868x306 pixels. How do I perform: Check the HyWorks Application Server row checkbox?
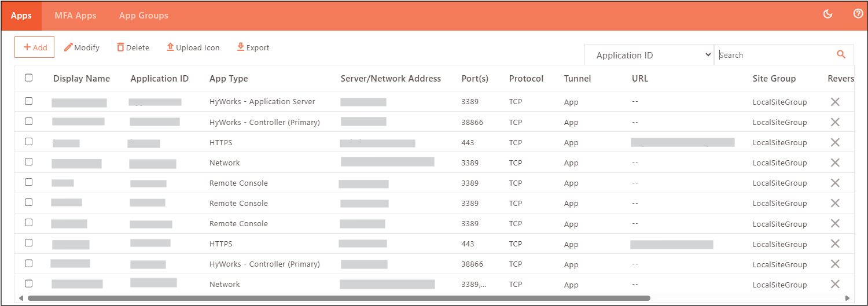tap(29, 101)
